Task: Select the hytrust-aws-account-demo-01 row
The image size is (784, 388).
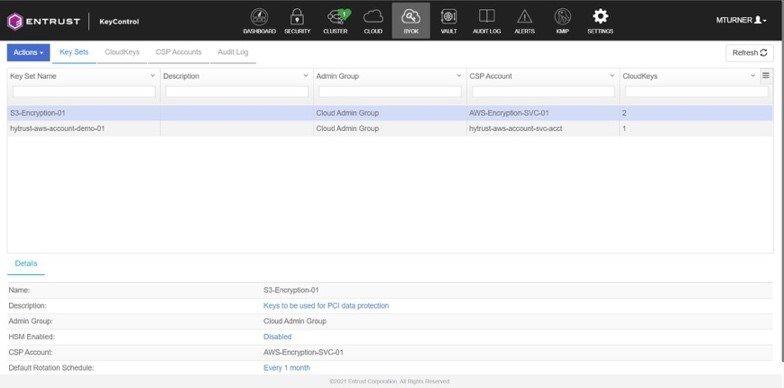Action: (x=390, y=128)
